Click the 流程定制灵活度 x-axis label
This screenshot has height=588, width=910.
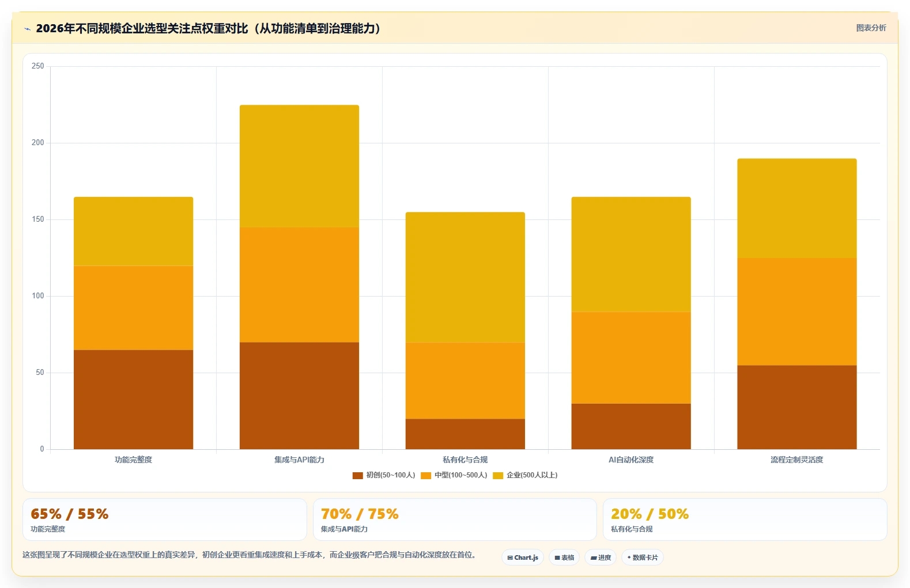(x=797, y=460)
